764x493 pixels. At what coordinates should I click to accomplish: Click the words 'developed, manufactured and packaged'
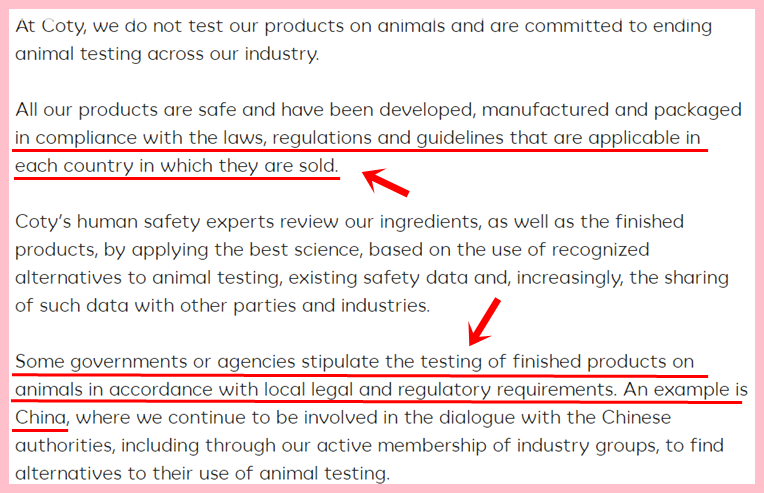coord(584,109)
